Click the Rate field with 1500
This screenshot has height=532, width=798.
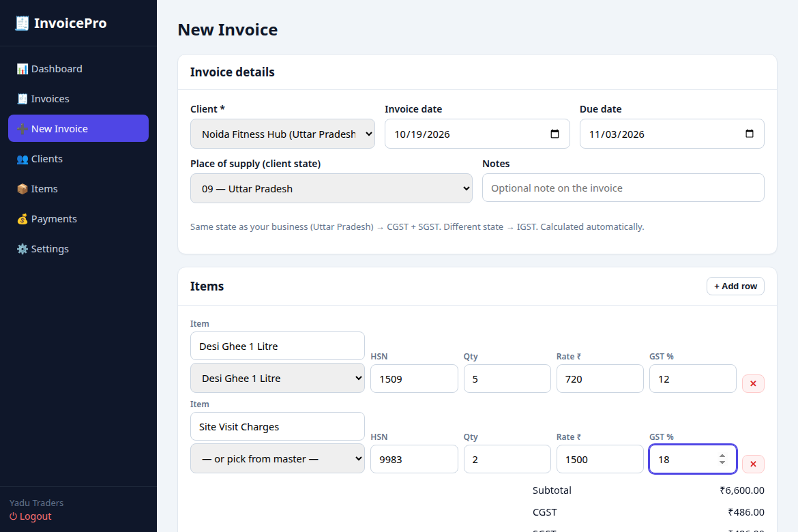(x=600, y=459)
